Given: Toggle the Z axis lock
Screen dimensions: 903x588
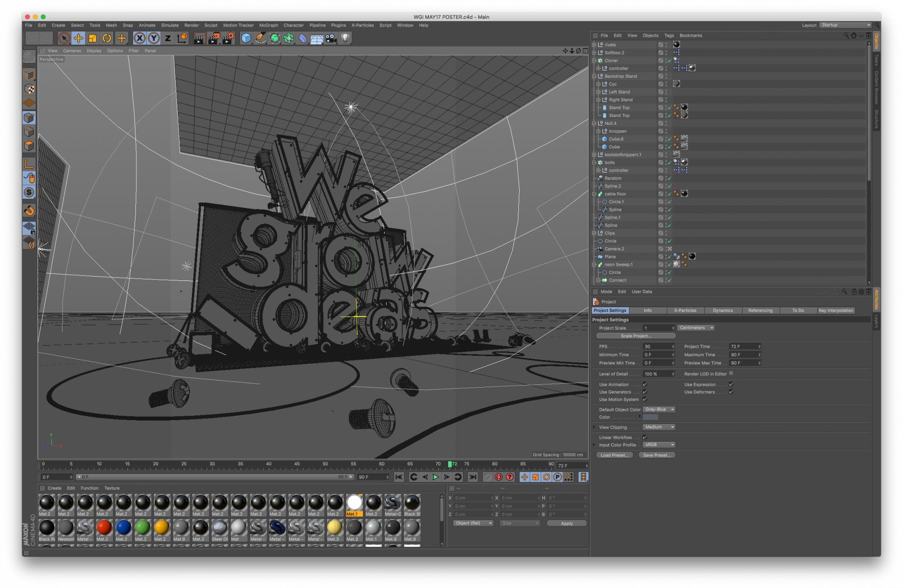Looking at the screenshot, I should 167,39.
